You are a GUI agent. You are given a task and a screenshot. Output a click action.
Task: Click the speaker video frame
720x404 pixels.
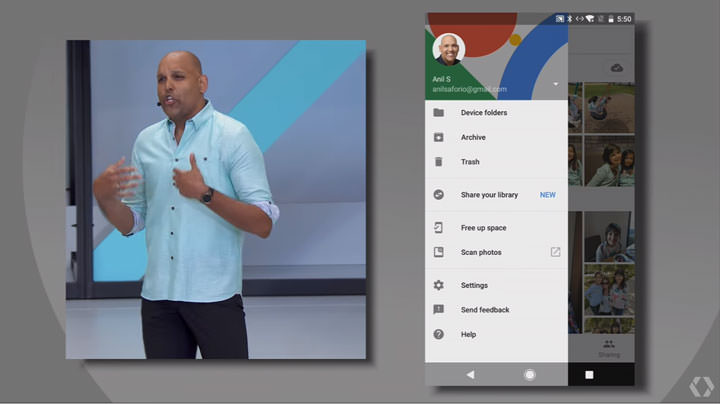coord(216,199)
